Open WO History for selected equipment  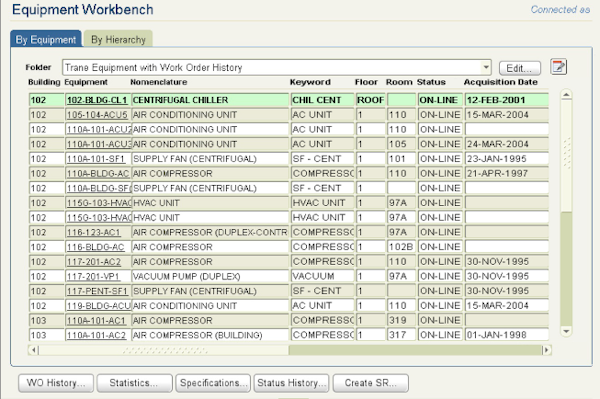56,383
